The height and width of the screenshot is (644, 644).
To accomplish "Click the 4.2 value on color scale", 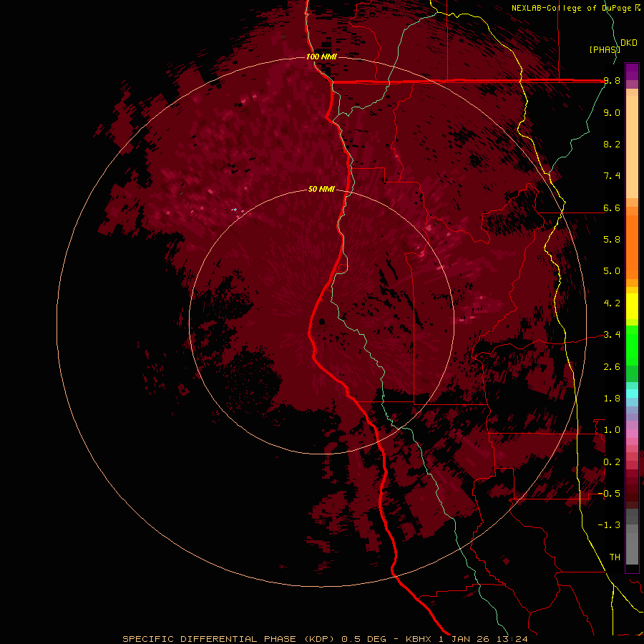I will point(612,303).
